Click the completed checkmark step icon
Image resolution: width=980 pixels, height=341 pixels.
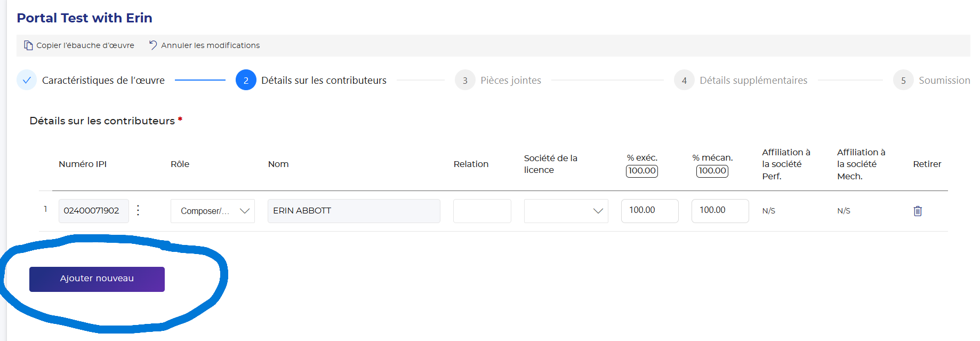(x=27, y=80)
